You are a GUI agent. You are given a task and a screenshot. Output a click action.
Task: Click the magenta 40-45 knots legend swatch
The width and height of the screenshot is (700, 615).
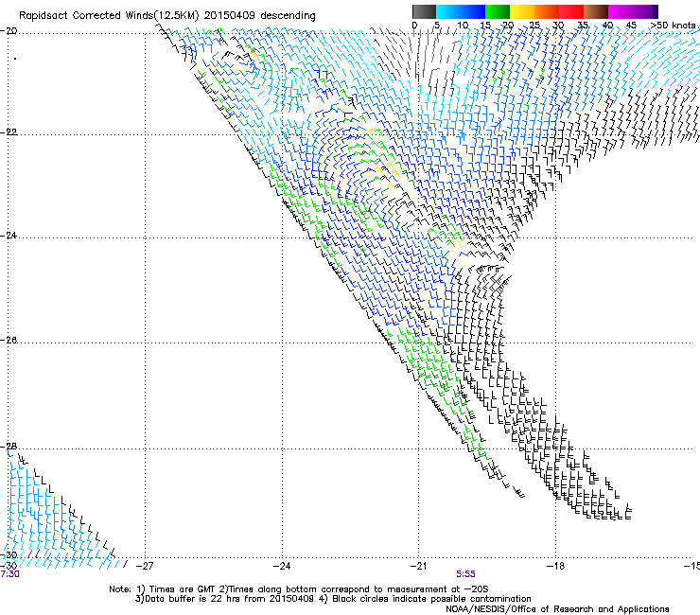coord(621,11)
